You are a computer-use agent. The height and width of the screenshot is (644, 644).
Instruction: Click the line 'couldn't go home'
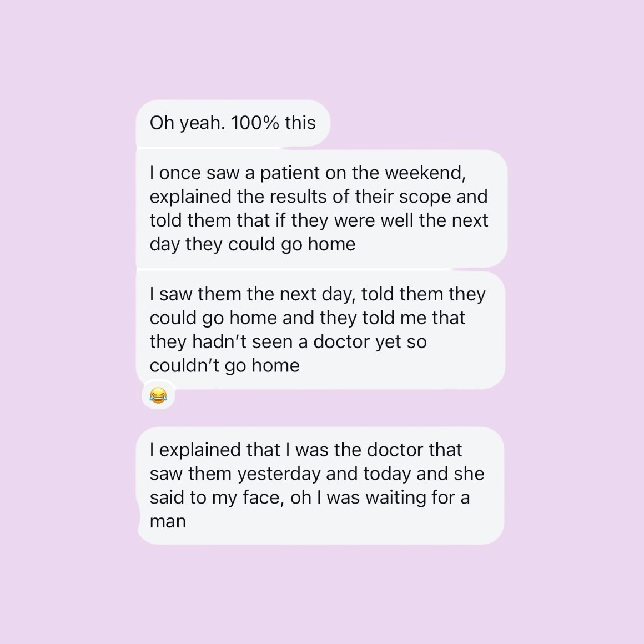(225, 365)
